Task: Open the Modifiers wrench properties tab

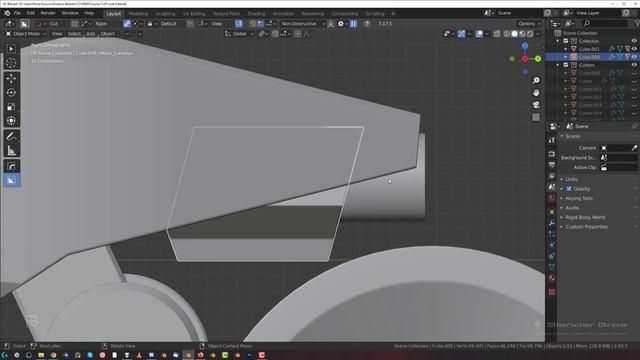Action: tap(552, 223)
